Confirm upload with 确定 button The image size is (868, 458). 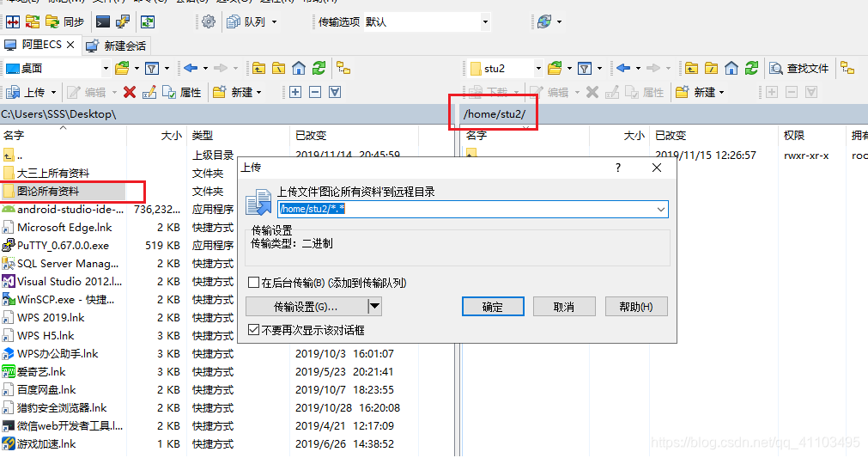pos(493,307)
